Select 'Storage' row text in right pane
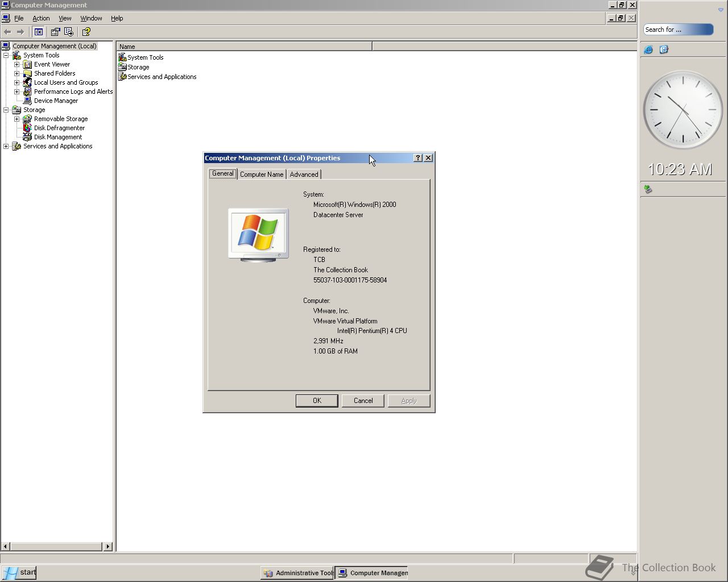Viewport: 728px width, 582px height. (x=138, y=67)
